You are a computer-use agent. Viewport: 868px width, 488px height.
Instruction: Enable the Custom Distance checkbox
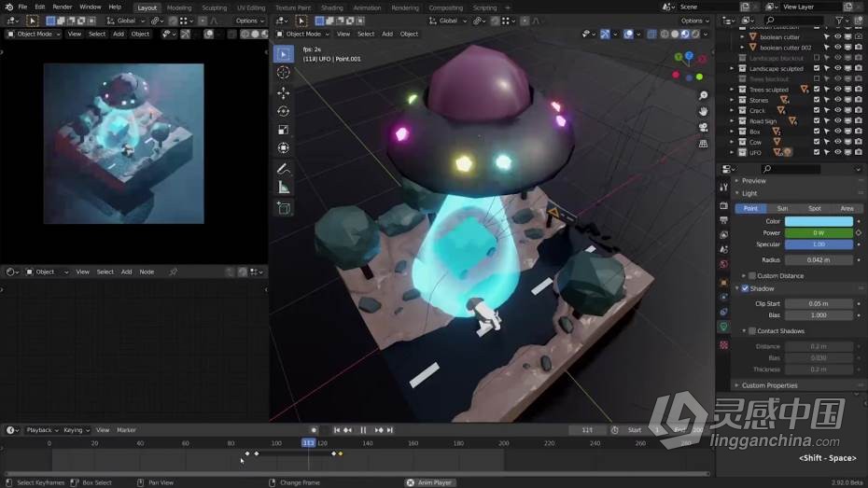click(x=752, y=275)
